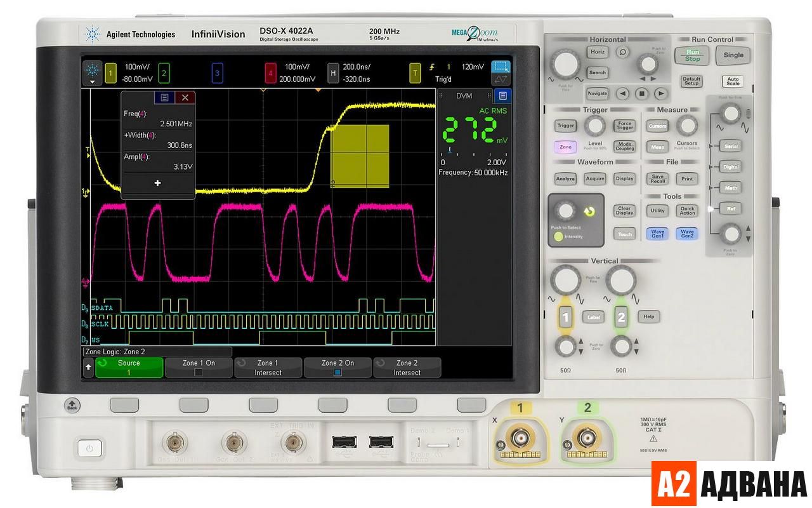Screen dimensions: 812x508
Task: Click the Display key
Action: point(625,179)
